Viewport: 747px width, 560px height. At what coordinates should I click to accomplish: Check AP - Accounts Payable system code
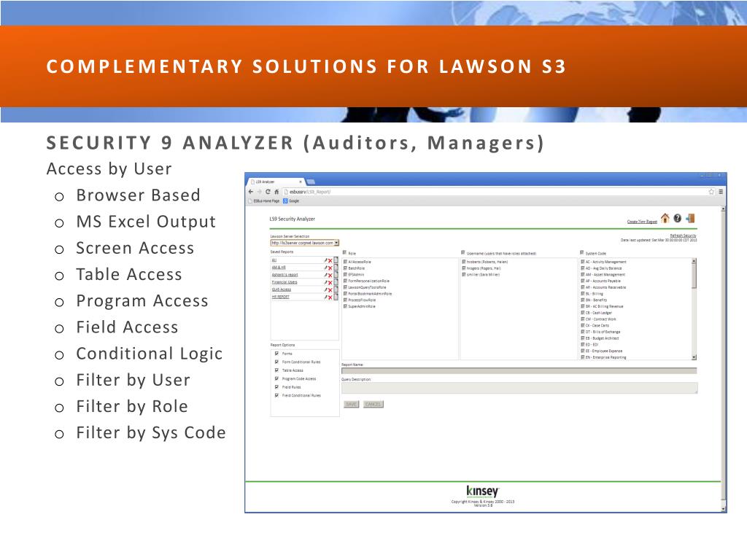click(583, 281)
